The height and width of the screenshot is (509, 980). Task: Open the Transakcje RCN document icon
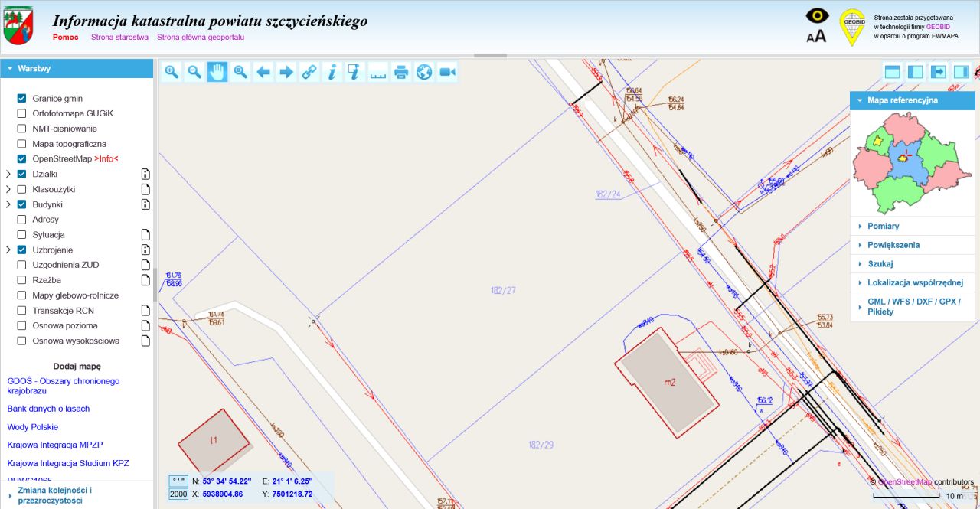pyautogui.click(x=145, y=310)
